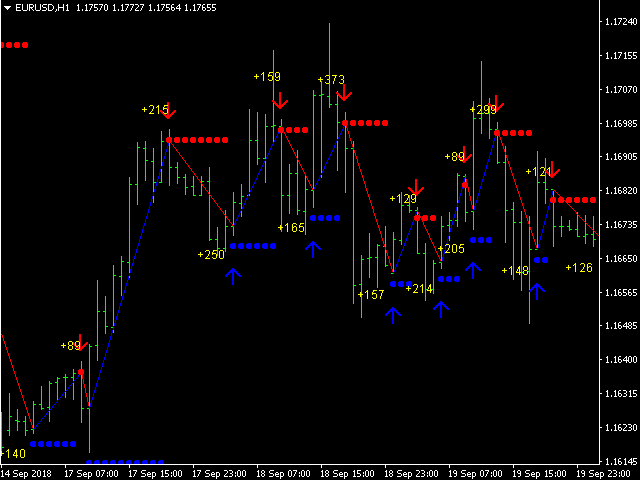Click the +148 profit label
Image resolution: width=640 pixels, height=480 pixels.
click(x=515, y=270)
